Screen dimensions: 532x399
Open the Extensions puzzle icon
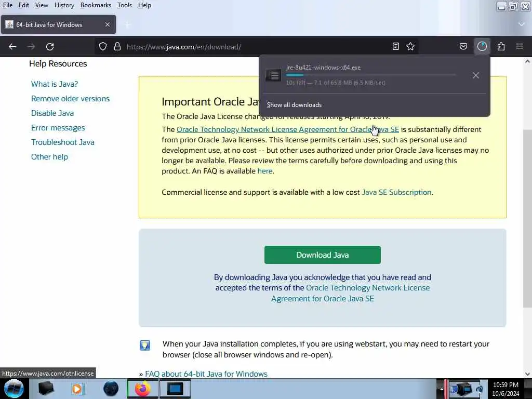pyautogui.click(x=501, y=46)
